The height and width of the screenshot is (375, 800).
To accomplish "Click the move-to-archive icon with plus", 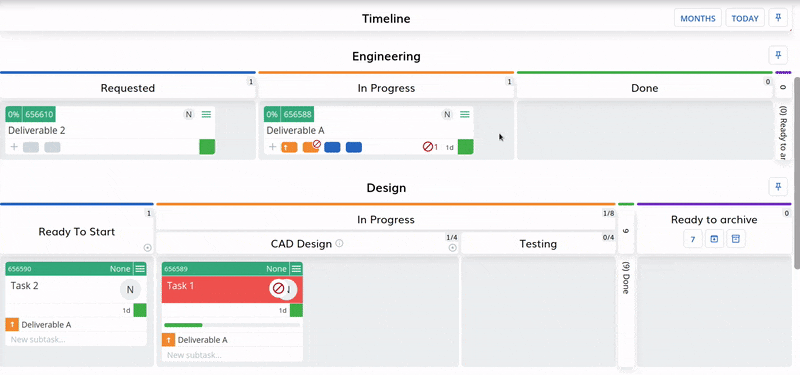I will 714,239.
